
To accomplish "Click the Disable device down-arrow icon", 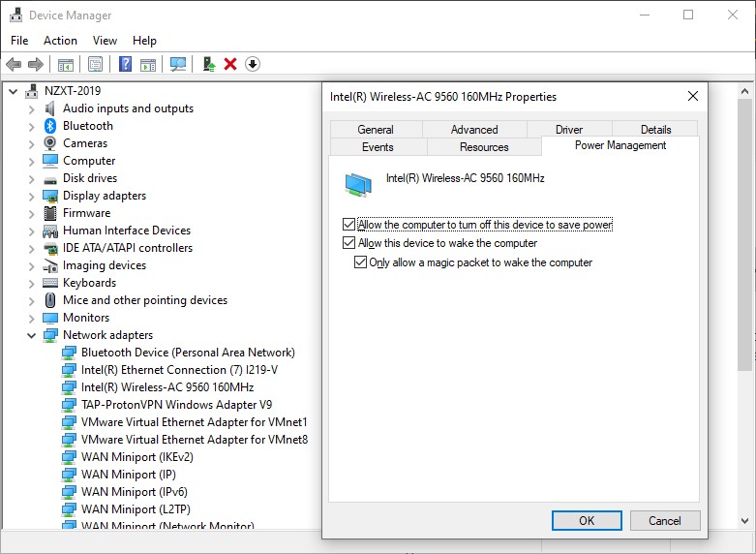I will pos(253,64).
